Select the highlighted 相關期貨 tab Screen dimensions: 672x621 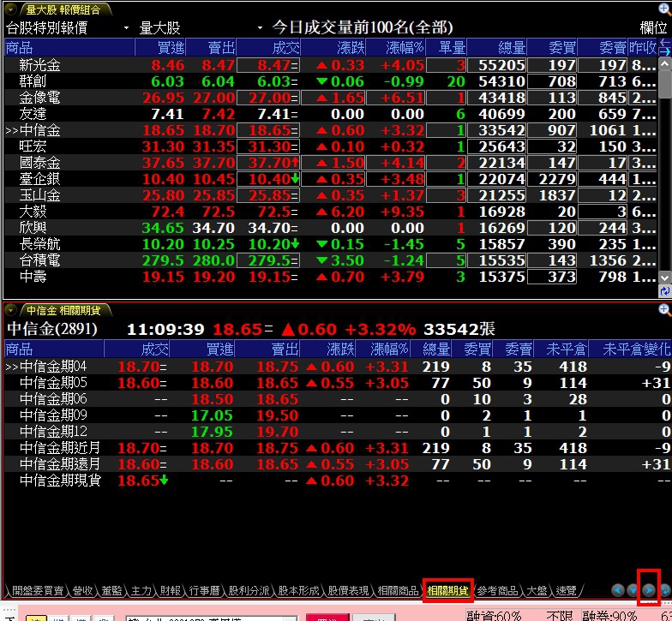(x=447, y=591)
